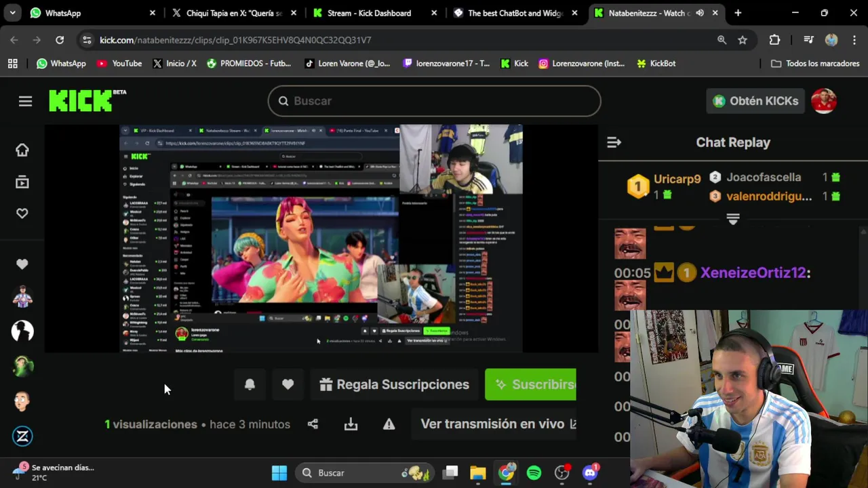Switch to The best ChatBot and Widgets tab

514,13
